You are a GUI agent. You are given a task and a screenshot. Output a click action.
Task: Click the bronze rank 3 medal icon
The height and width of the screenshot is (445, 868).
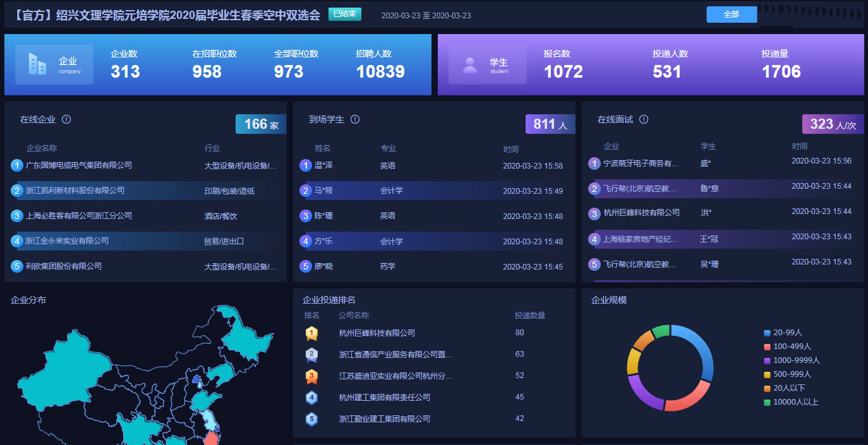coord(311,376)
